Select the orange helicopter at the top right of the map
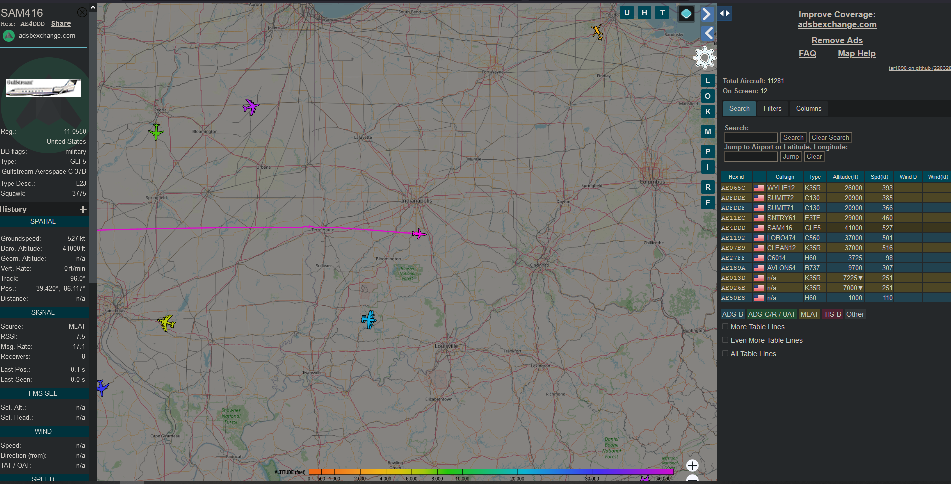The height and width of the screenshot is (484, 951). coord(597,32)
